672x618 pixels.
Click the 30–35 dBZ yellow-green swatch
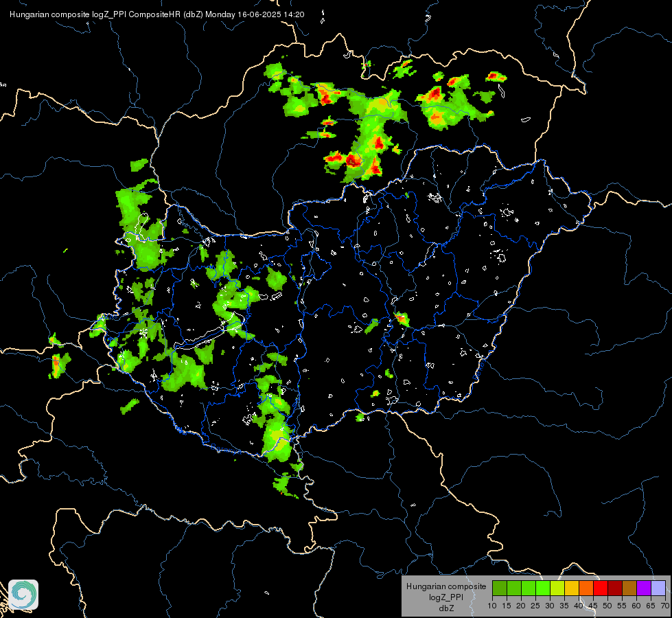(x=557, y=588)
